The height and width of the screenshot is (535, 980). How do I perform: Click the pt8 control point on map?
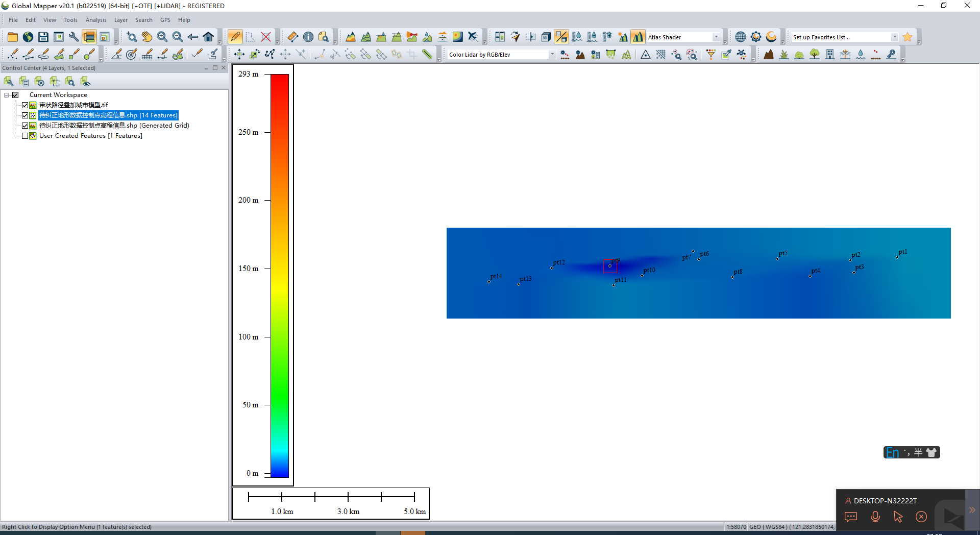click(x=732, y=277)
